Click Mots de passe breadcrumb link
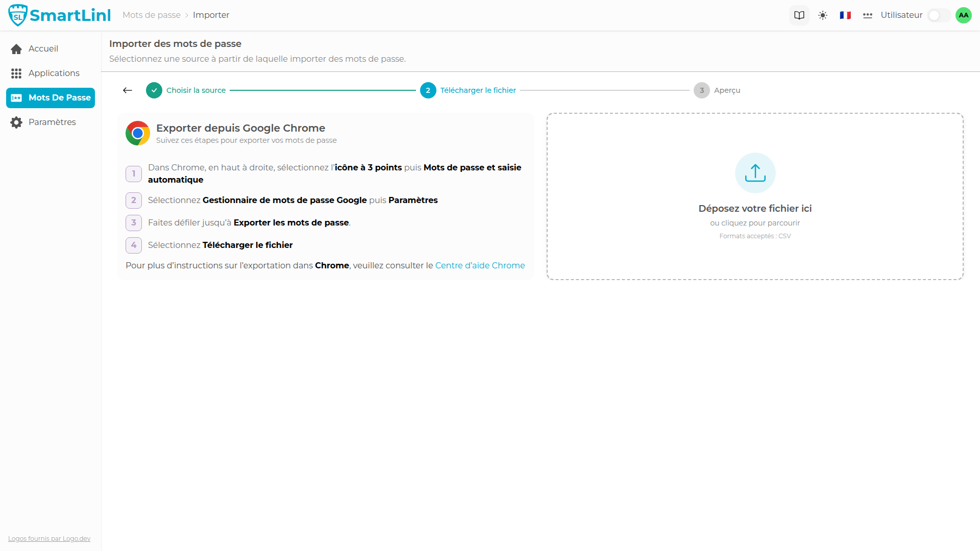This screenshot has width=980, height=551. [152, 15]
